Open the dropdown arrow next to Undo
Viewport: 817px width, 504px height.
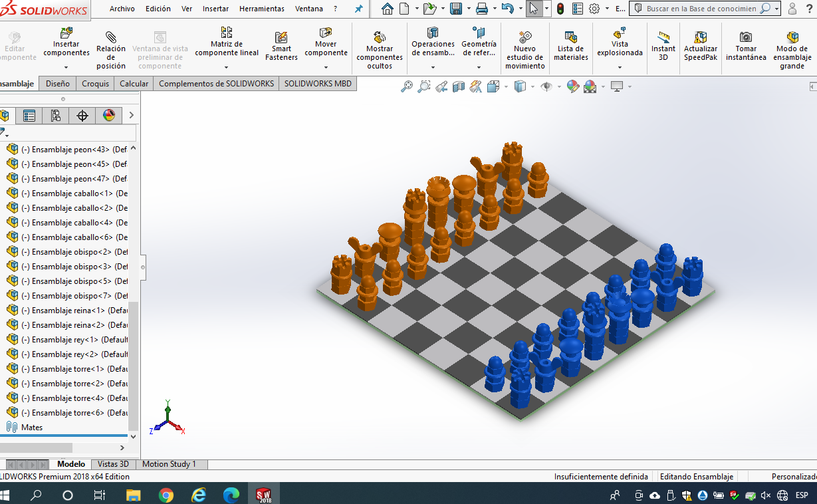[519, 9]
